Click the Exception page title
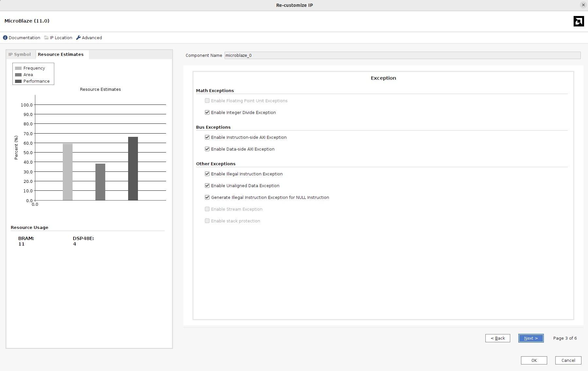 point(383,78)
